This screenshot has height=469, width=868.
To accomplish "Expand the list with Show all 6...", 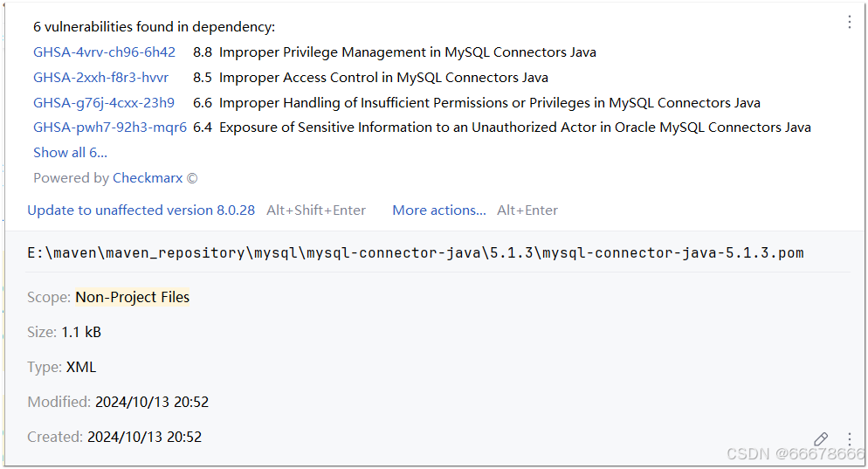I will tap(70, 153).
